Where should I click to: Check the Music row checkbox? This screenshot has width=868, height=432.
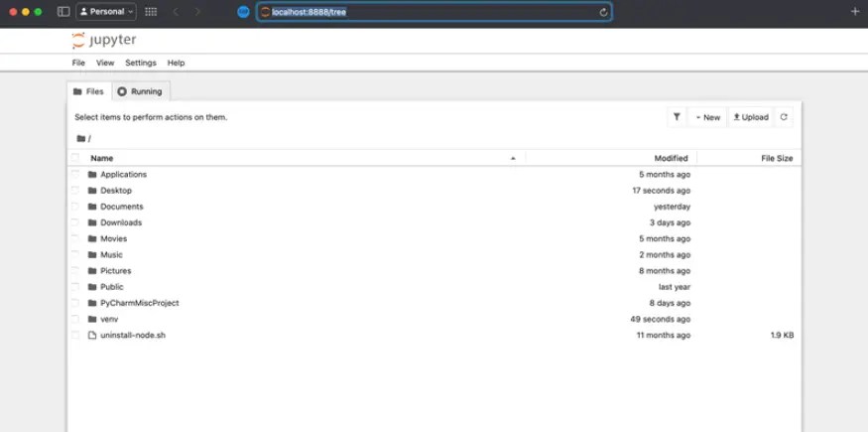pos(75,255)
